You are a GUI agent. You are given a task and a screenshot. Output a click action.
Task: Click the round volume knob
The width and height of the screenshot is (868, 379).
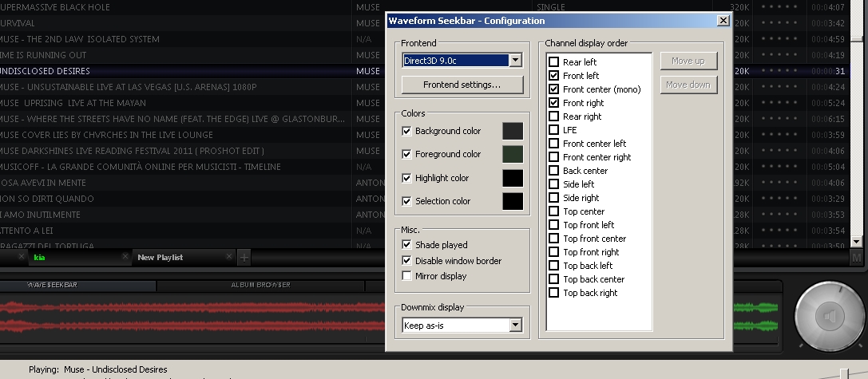point(829,317)
